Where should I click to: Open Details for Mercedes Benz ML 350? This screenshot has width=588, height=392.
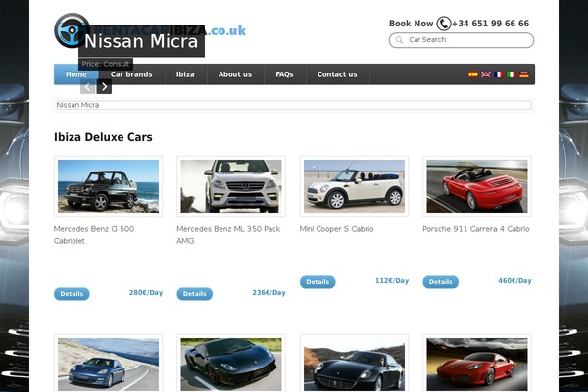pyautogui.click(x=195, y=294)
